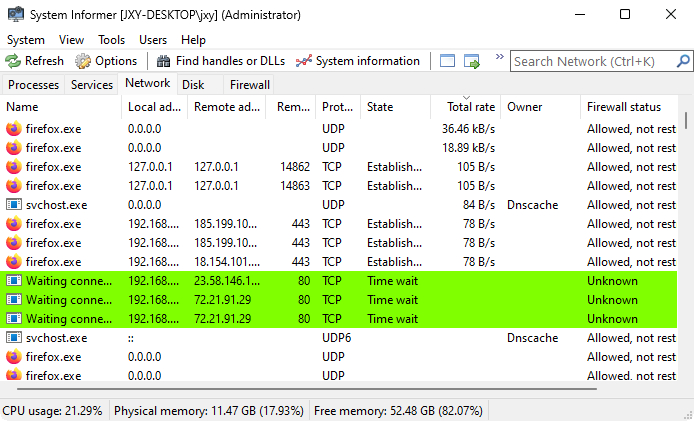
Task: Sort connections by the State column
Action: click(x=395, y=107)
